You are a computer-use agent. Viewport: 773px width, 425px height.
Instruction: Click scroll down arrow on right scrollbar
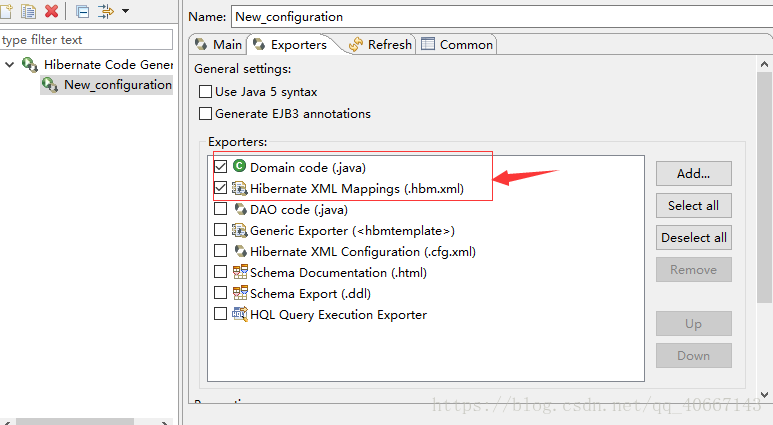click(764, 394)
